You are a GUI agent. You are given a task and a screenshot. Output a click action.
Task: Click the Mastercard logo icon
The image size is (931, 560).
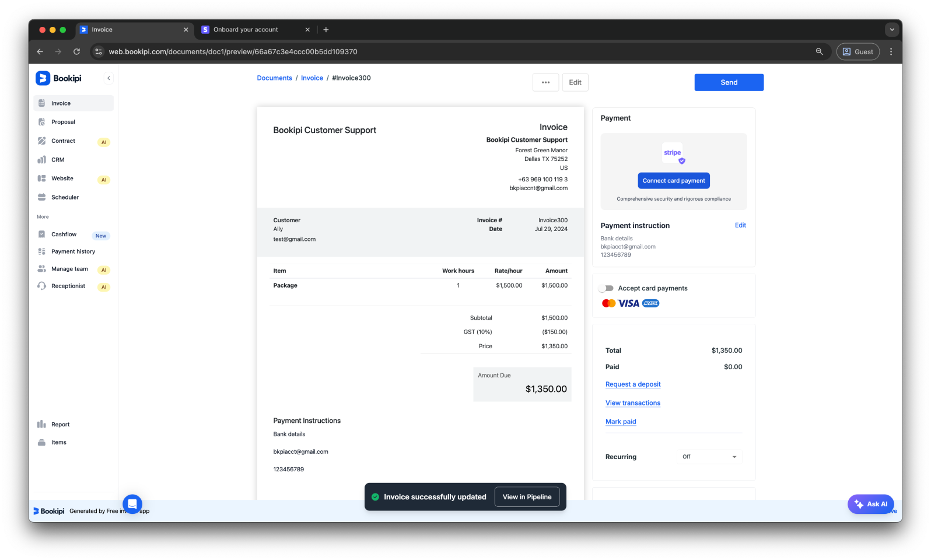coord(608,303)
